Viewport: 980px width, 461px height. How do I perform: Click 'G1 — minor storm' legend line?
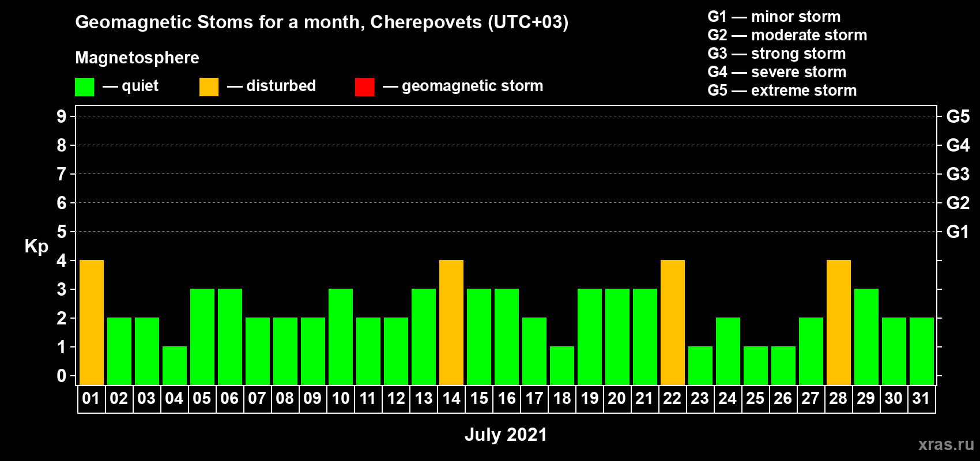[x=774, y=17]
